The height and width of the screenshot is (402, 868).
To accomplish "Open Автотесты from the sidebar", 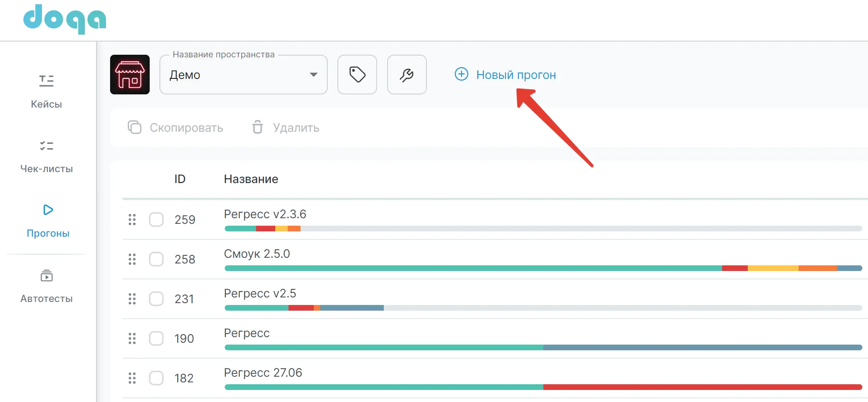I will (x=46, y=286).
